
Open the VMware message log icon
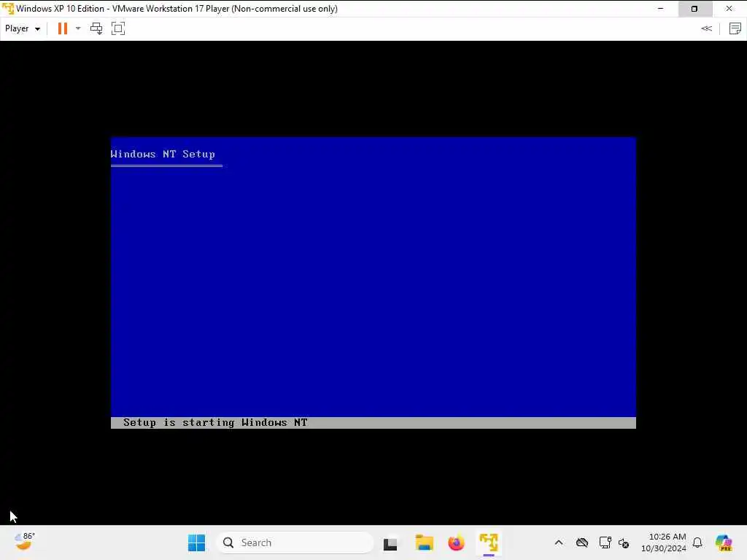click(735, 28)
